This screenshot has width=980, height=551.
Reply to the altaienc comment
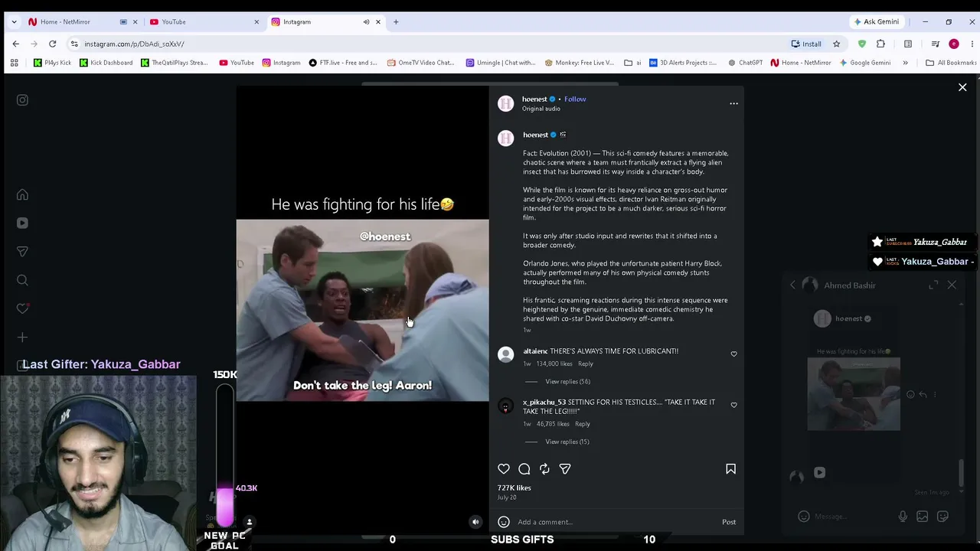point(586,364)
